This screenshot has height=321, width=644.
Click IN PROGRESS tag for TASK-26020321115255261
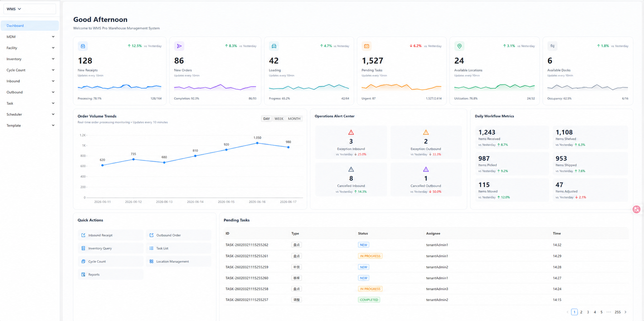coord(370,256)
